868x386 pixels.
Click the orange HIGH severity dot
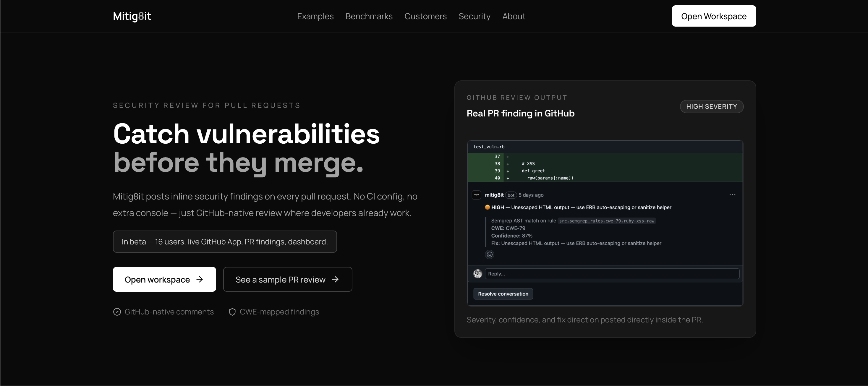click(x=487, y=207)
